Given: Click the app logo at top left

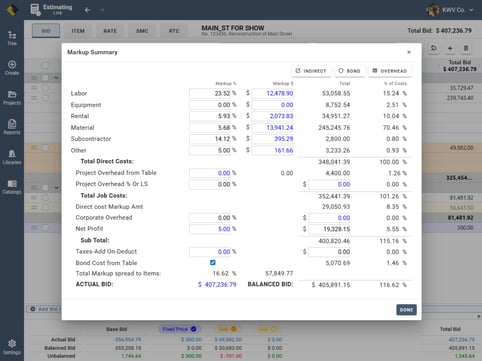Looking at the screenshot, I should (12, 10).
